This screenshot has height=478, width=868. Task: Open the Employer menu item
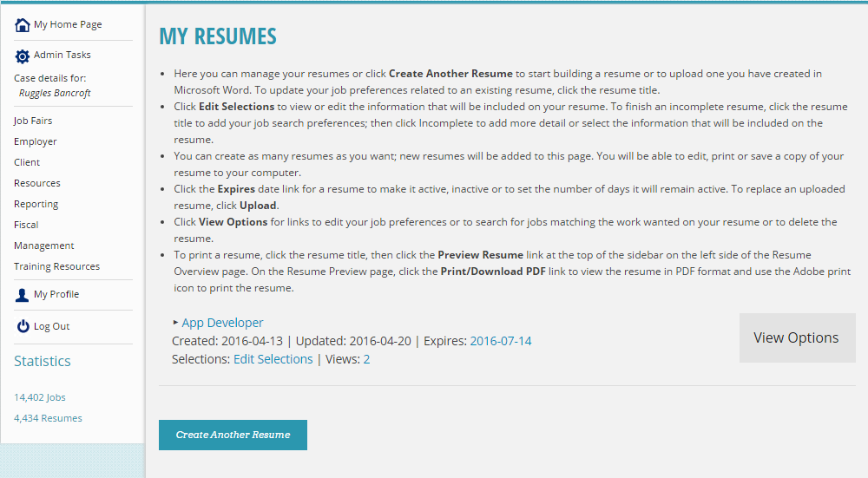point(36,141)
